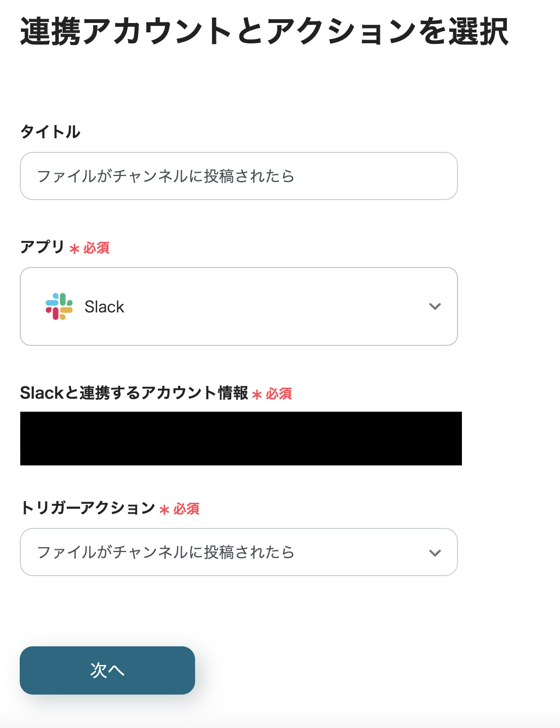The width and height of the screenshot is (560, 728).
Task: Click the トリガーアクション field label
Action: pyautogui.click(x=88, y=508)
